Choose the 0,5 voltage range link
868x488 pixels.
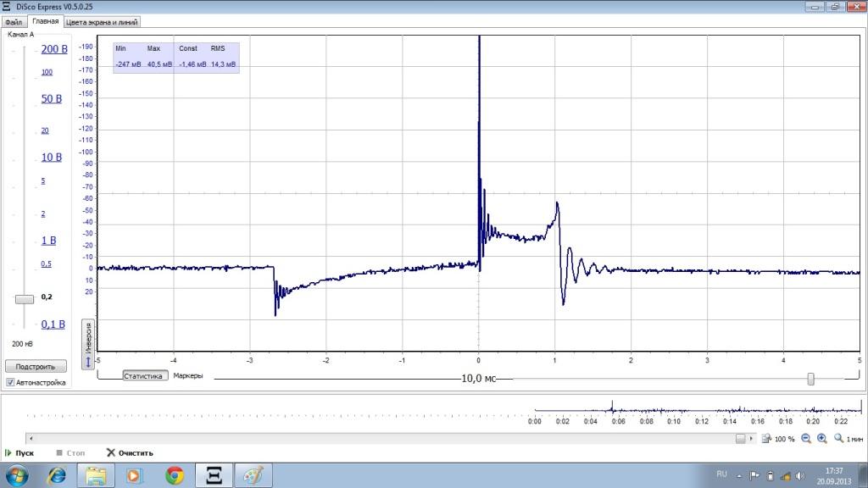point(46,264)
